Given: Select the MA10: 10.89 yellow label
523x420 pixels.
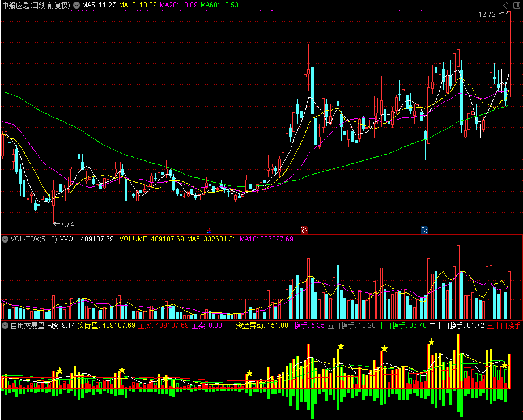Looking at the screenshot, I should [138, 5].
